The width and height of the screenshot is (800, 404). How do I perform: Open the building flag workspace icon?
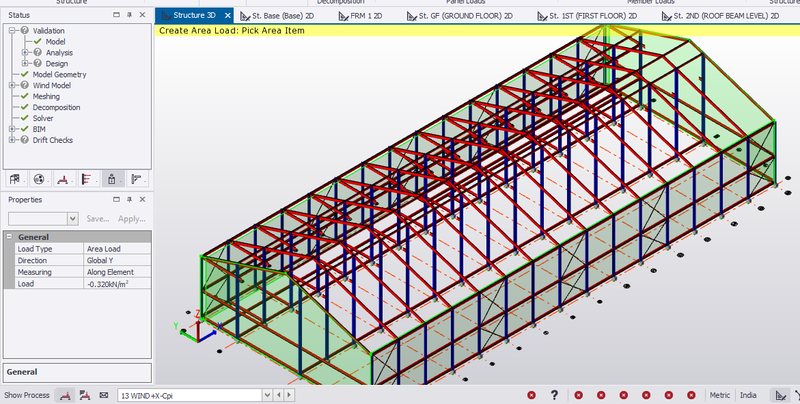[x=15, y=179]
